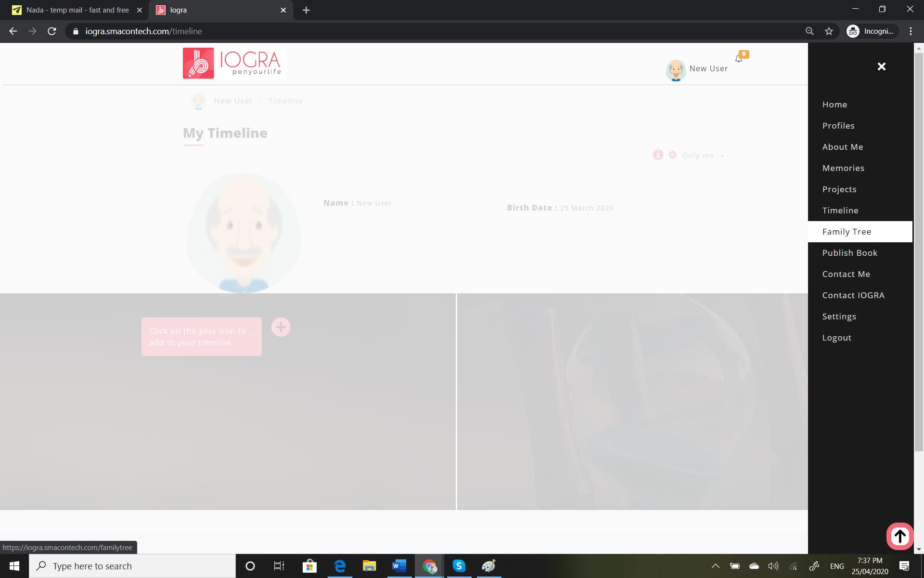Click the timeline info icon
This screenshot has height=578, width=924.
(658, 155)
